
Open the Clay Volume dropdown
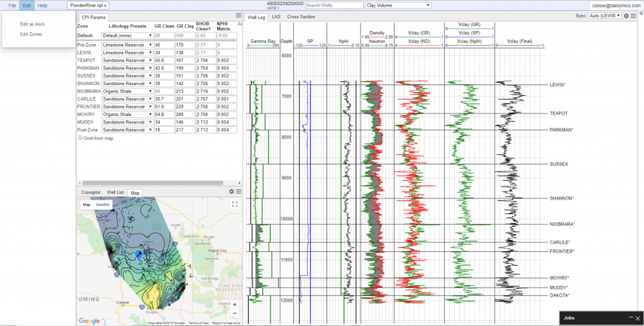pyautogui.click(x=398, y=5)
